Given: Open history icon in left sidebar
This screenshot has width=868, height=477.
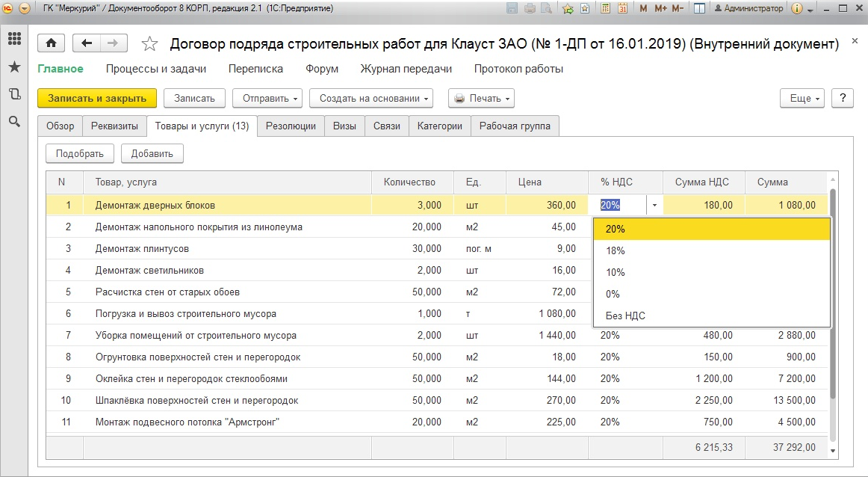Looking at the screenshot, I should [14, 94].
